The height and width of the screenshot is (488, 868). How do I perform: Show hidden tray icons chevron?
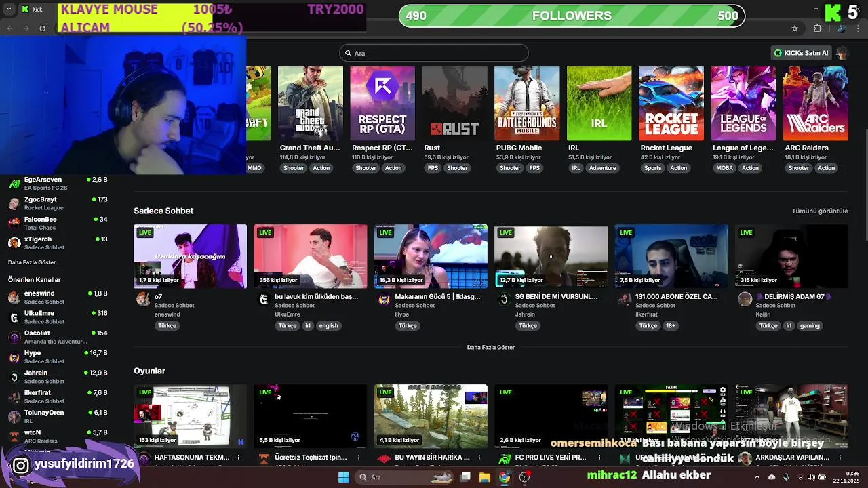(x=757, y=477)
